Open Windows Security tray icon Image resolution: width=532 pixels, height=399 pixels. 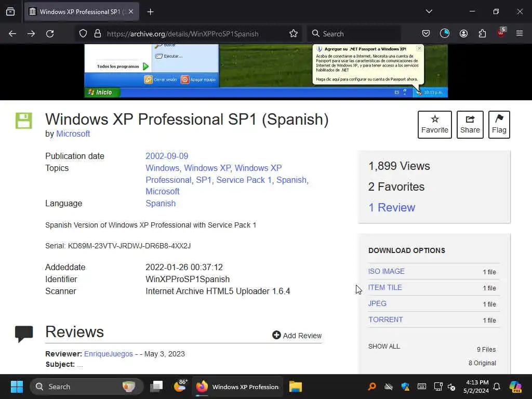click(x=405, y=387)
